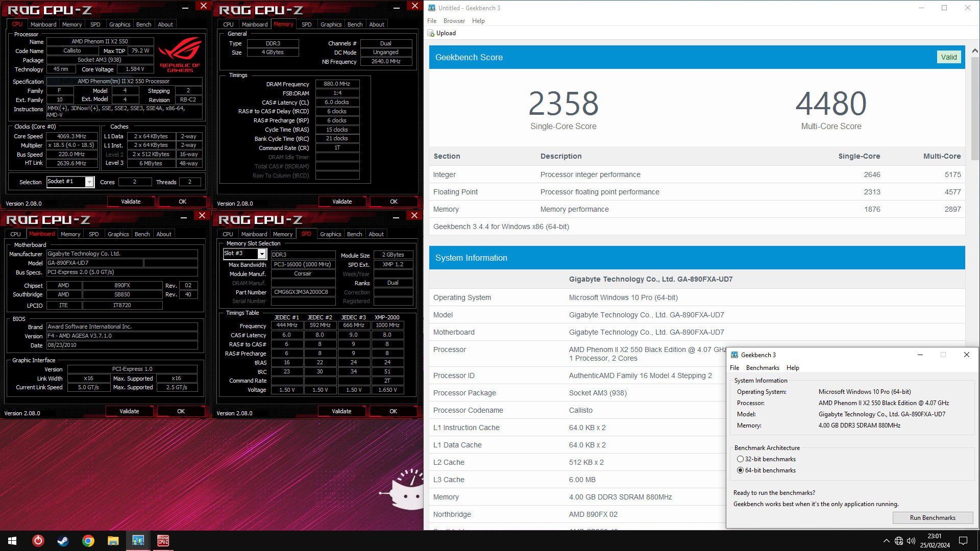Open the Mainboard tab in top-left CPU-Z
980x551 pixels.
pos(43,24)
